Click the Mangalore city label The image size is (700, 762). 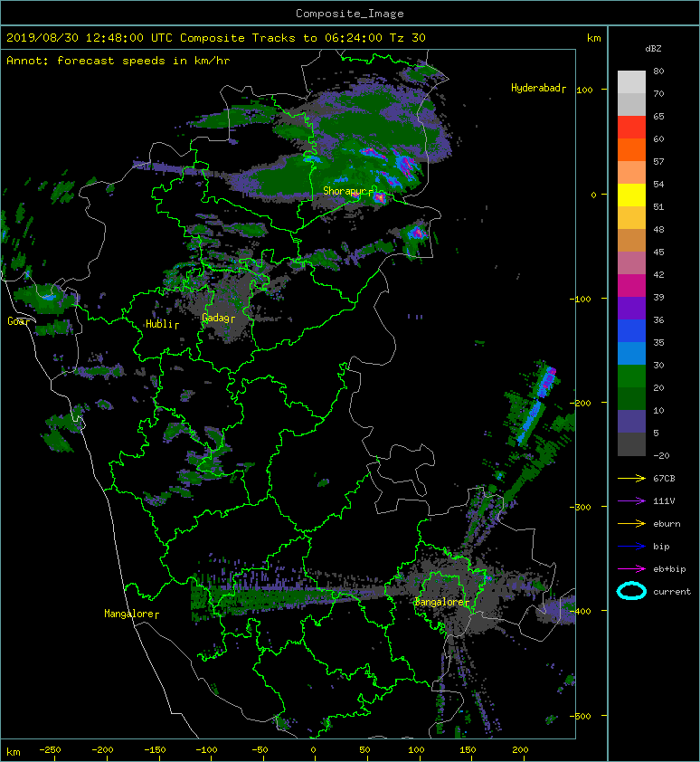pyautogui.click(x=129, y=614)
